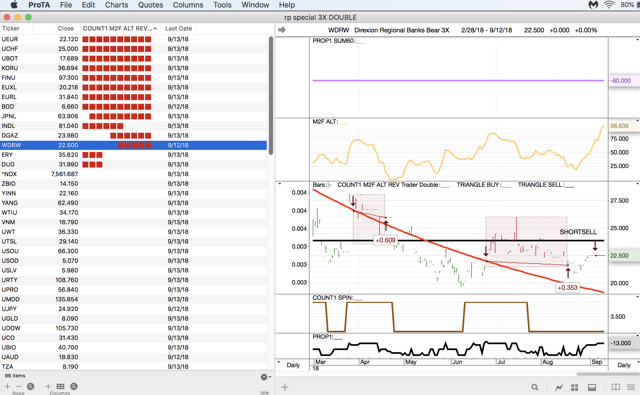The image size is (640, 395).
Task: Open the Malwarebytes menu bar icon
Action: 593,5
